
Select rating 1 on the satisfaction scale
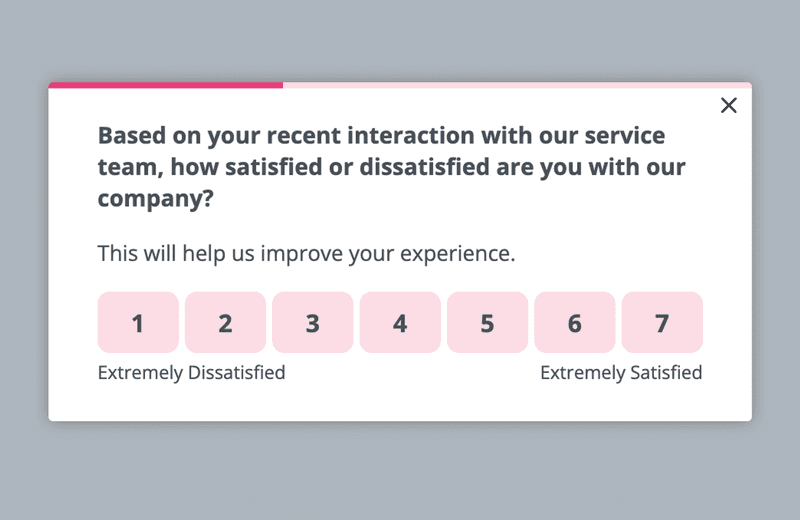pyautogui.click(x=138, y=323)
